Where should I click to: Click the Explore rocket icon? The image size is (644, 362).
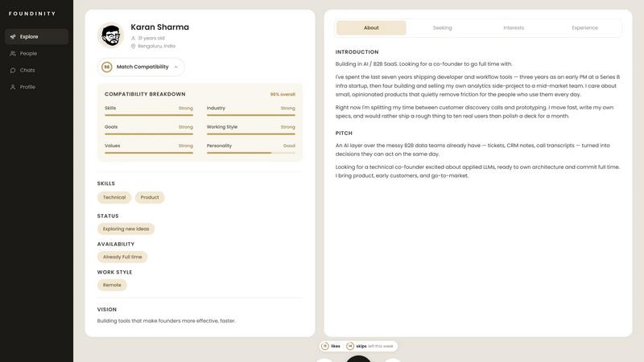point(13,36)
